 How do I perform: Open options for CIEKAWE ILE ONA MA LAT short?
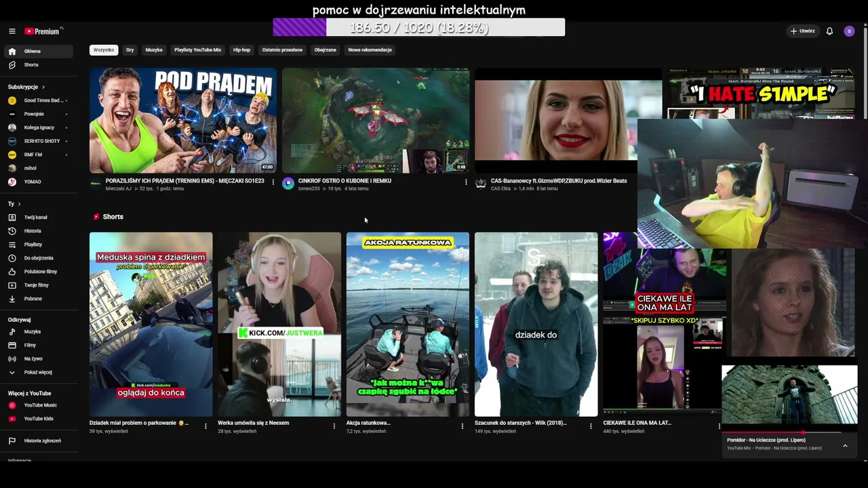pyautogui.click(x=719, y=426)
